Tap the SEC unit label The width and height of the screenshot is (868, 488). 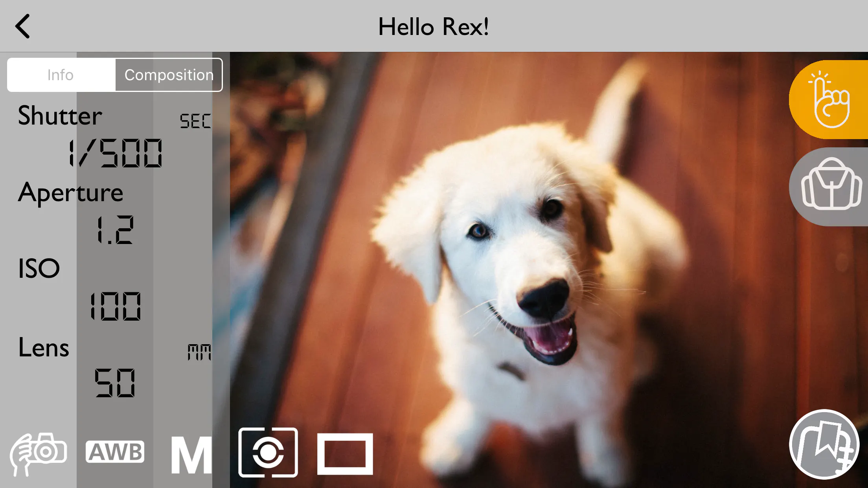tap(195, 121)
